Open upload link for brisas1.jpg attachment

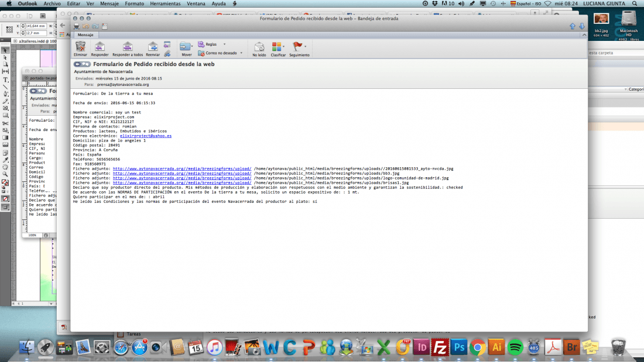tap(182, 182)
